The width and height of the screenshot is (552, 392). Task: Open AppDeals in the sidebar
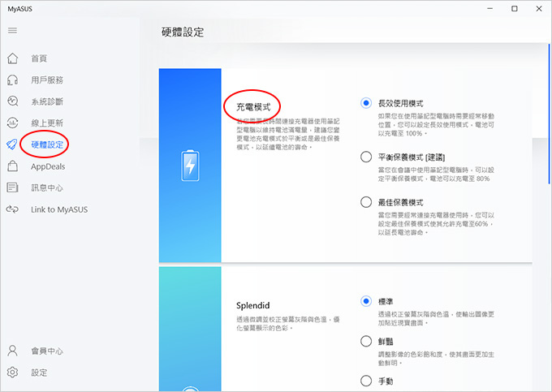pyautogui.click(x=48, y=166)
